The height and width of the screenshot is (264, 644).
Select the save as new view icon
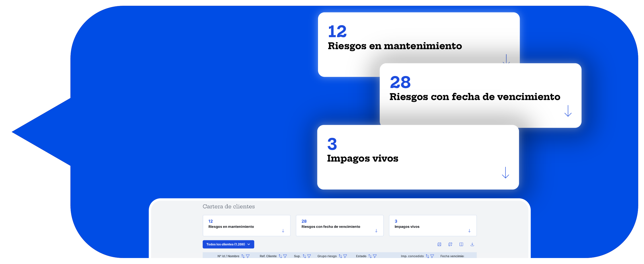[x=451, y=244]
